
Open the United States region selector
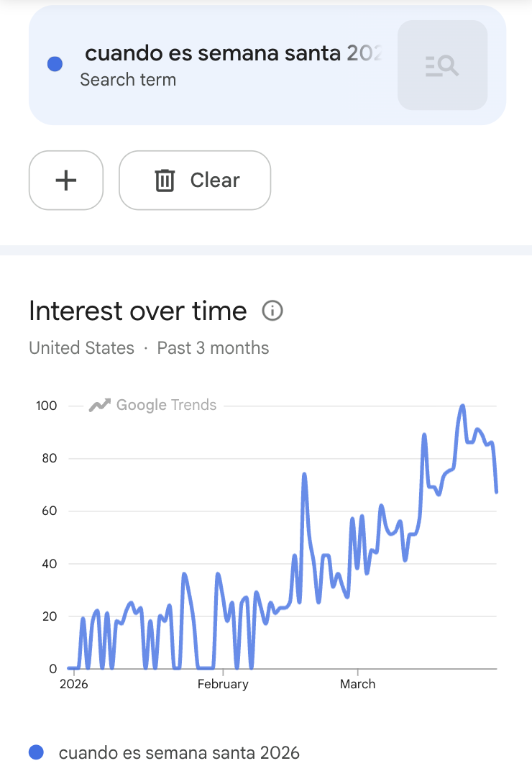coord(81,348)
